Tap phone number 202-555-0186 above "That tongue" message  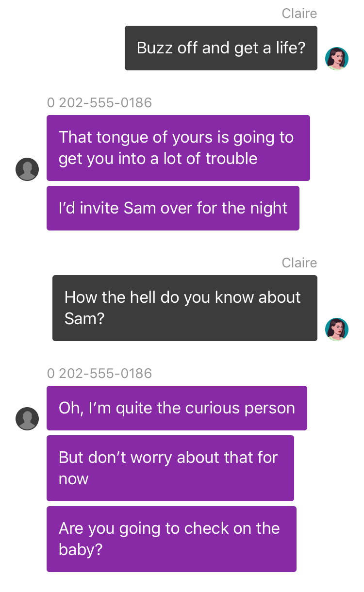(x=99, y=103)
